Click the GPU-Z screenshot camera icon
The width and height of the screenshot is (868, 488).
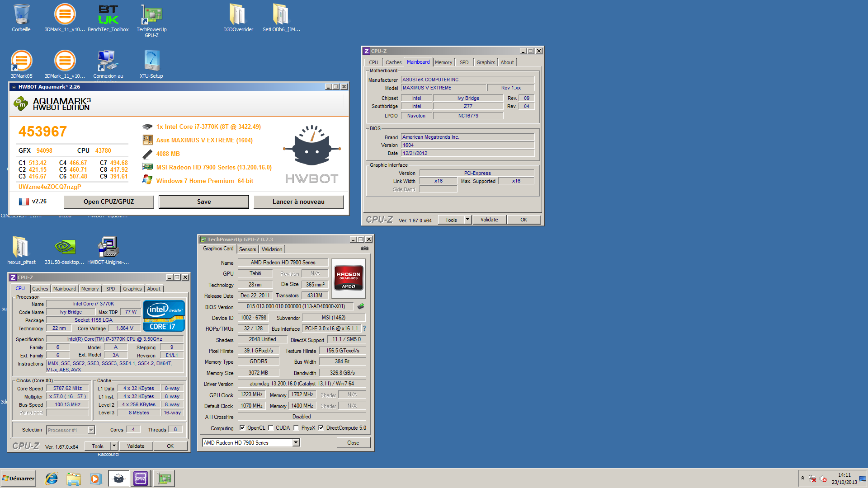365,249
